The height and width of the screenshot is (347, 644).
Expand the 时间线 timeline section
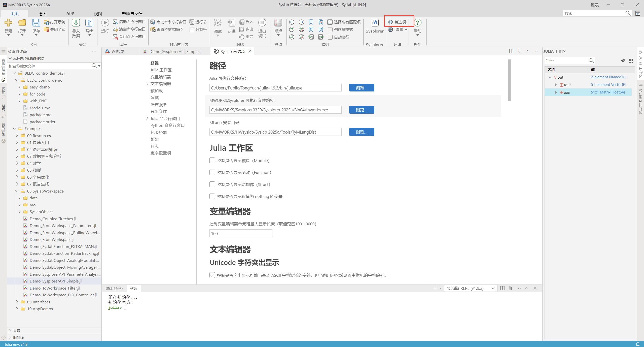pyautogui.click(x=10, y=337)
